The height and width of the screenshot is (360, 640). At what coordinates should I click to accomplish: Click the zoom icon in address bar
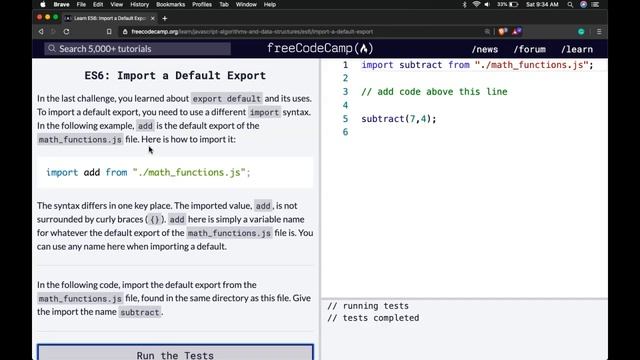click(x=487, y=31)
